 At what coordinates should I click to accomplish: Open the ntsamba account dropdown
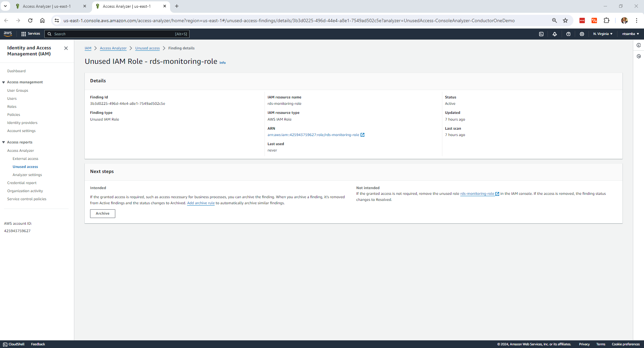pos(630,34)
